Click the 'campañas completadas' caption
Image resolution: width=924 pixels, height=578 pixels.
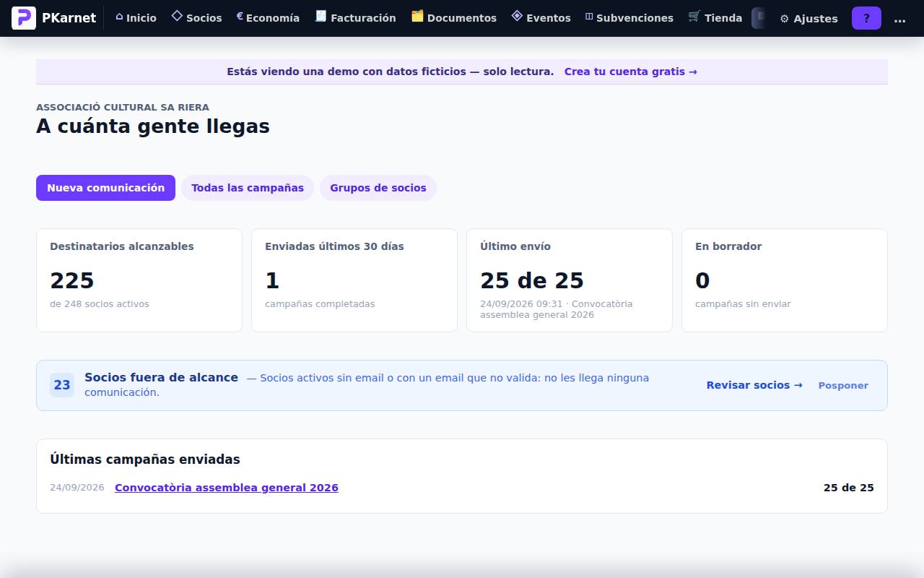320,304
